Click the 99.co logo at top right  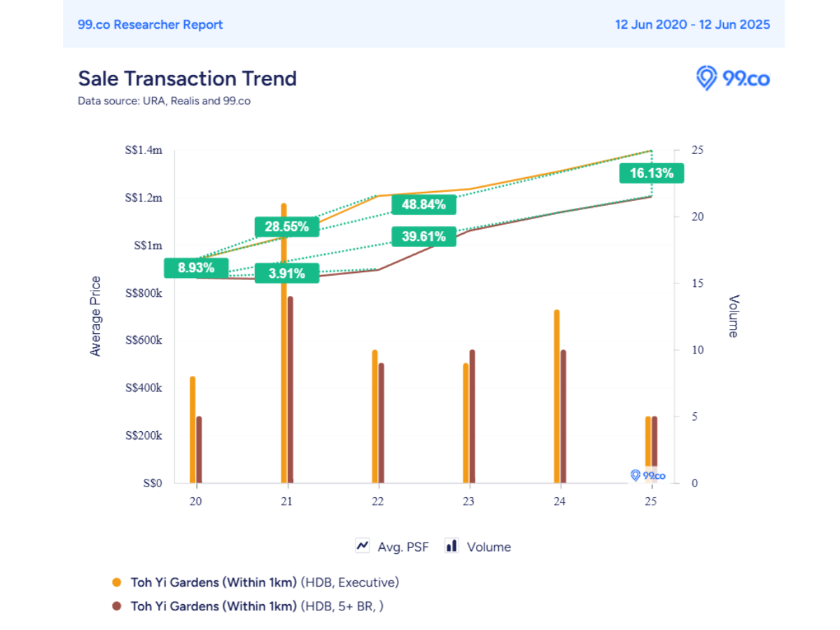coord(733,78)
